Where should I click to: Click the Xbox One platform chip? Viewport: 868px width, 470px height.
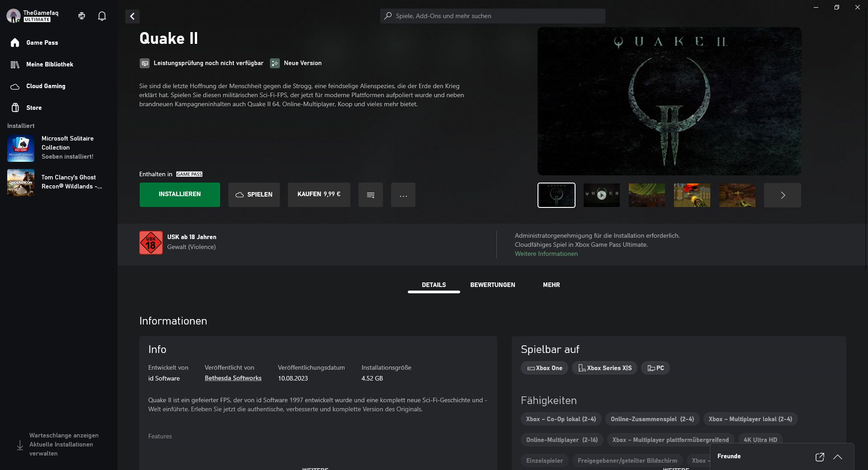[x=545, y=368]
